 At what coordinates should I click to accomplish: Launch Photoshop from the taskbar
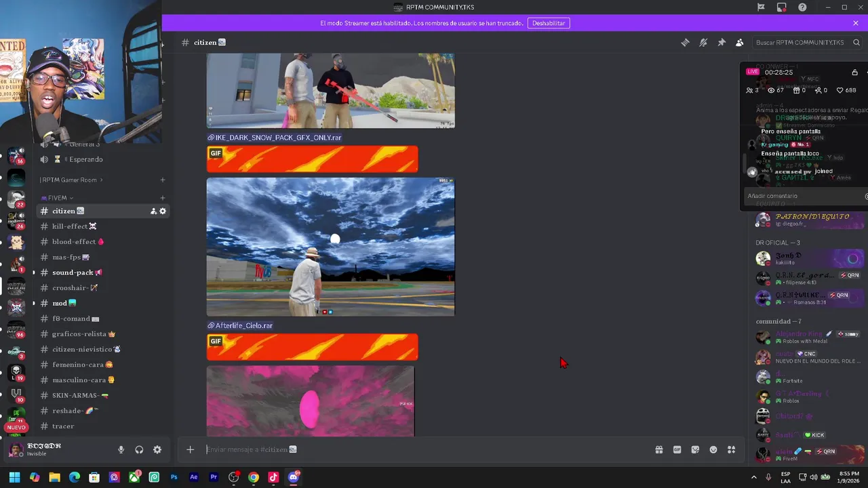(x=174, y=477)
